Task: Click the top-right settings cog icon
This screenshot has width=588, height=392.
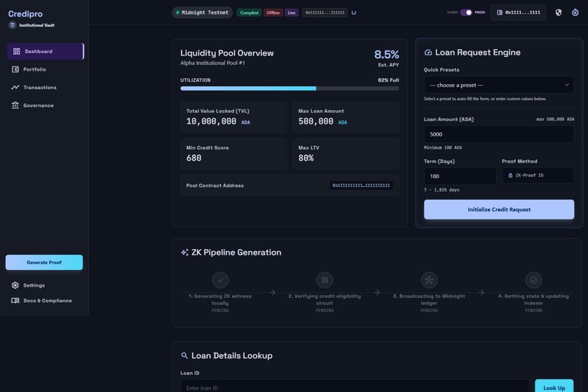Action: pyautogui.click(x=575, y=12)
